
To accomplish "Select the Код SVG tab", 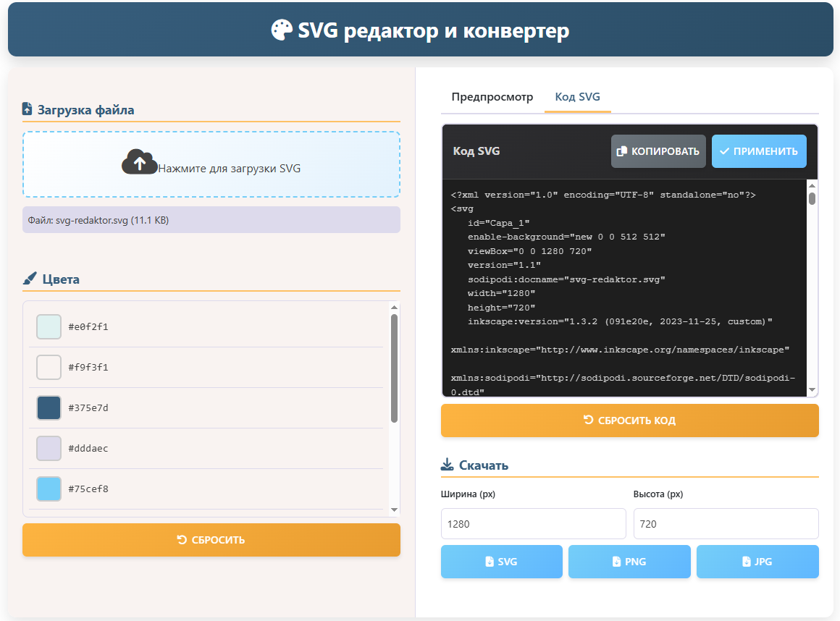I will pos(578,97).
